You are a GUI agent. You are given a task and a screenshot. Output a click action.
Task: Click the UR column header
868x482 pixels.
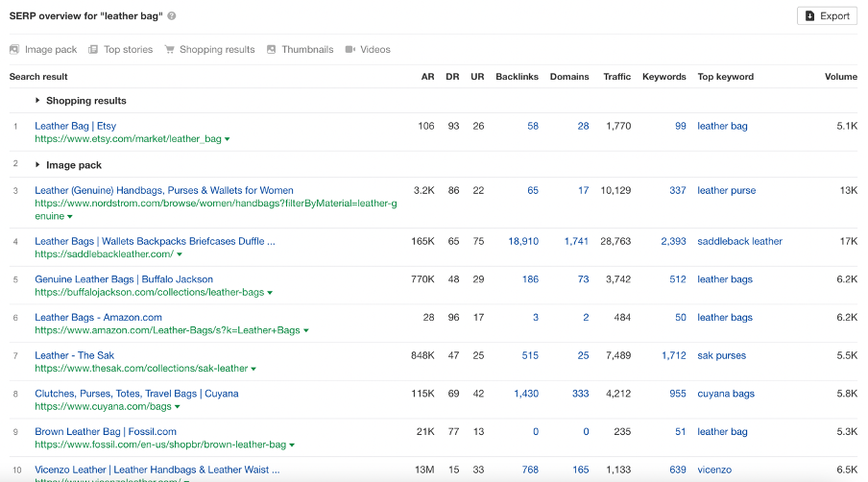pyautogui.click(x=477, y=77)
